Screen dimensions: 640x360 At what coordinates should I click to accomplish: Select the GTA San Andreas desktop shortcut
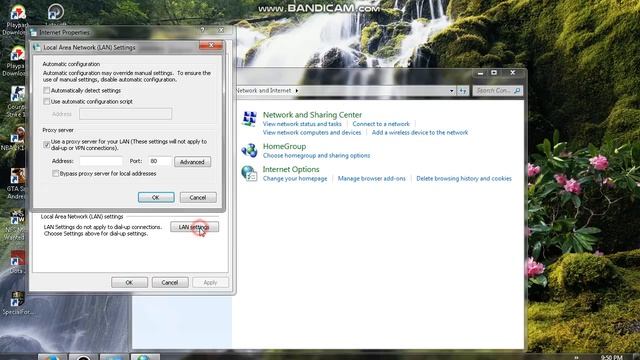16,184
